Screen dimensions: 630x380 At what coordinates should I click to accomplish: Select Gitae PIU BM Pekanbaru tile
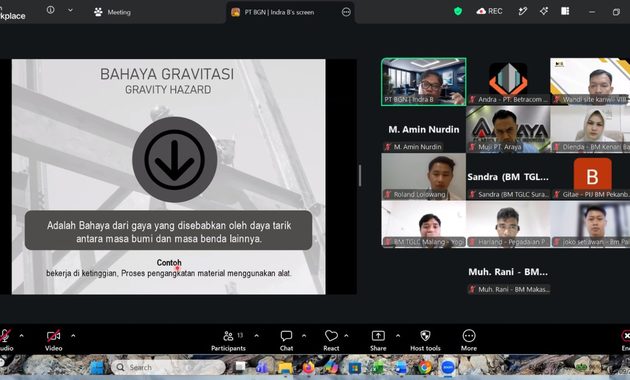tap(590, 176)
